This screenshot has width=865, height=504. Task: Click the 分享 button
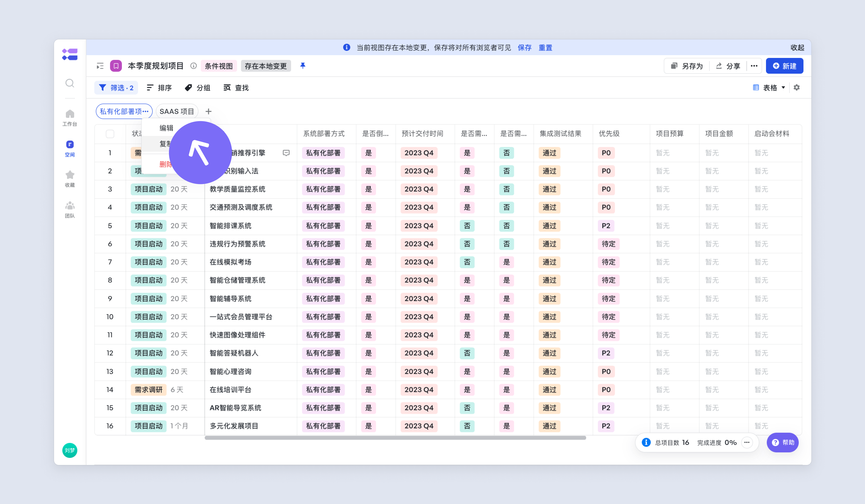point(728,66)
